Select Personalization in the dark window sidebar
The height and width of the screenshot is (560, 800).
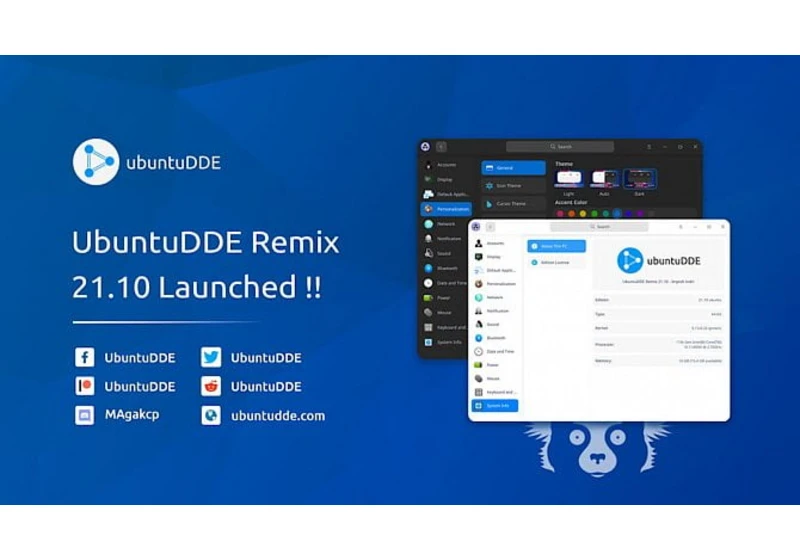coord(446,209)
